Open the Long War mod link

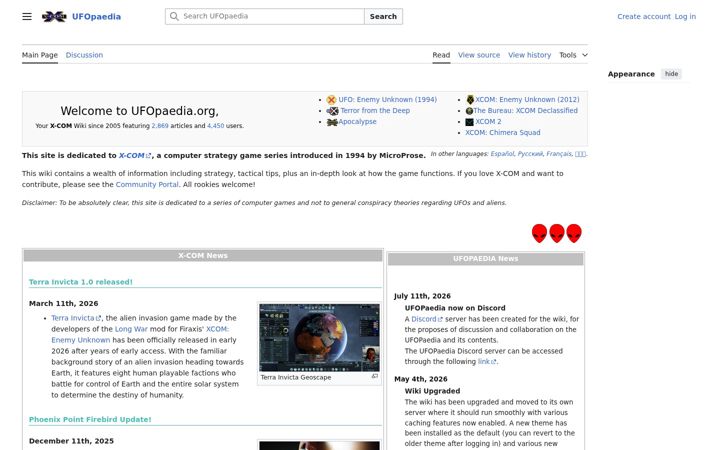tap(131, 329)
